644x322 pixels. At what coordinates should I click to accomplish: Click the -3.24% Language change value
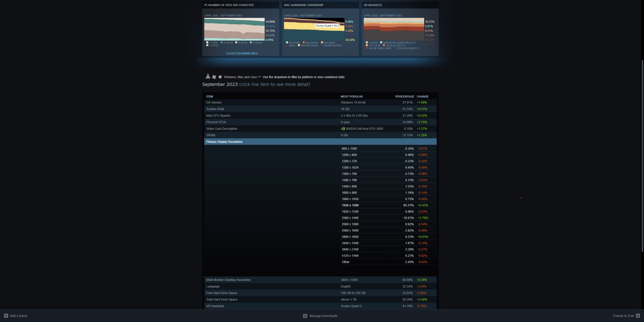click(422, 286)
